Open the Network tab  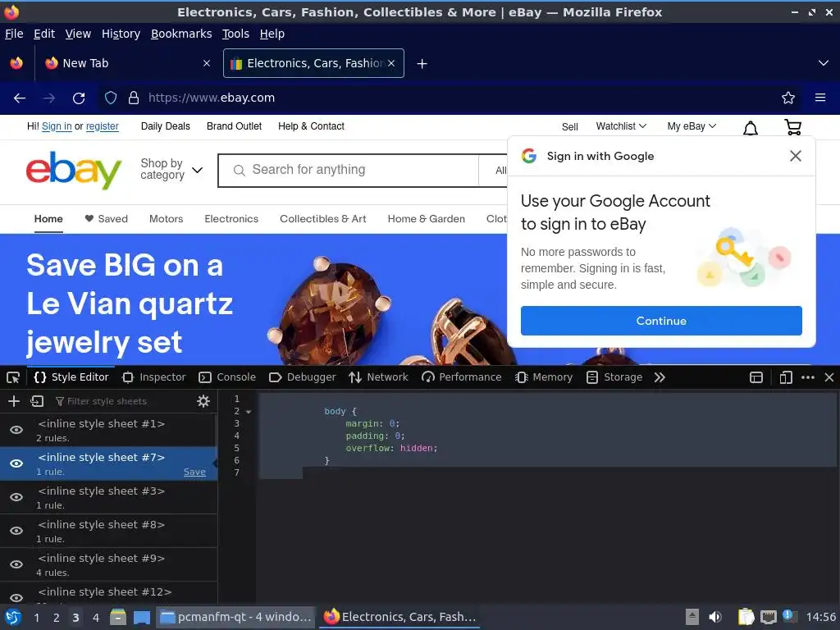click(379, 377)
